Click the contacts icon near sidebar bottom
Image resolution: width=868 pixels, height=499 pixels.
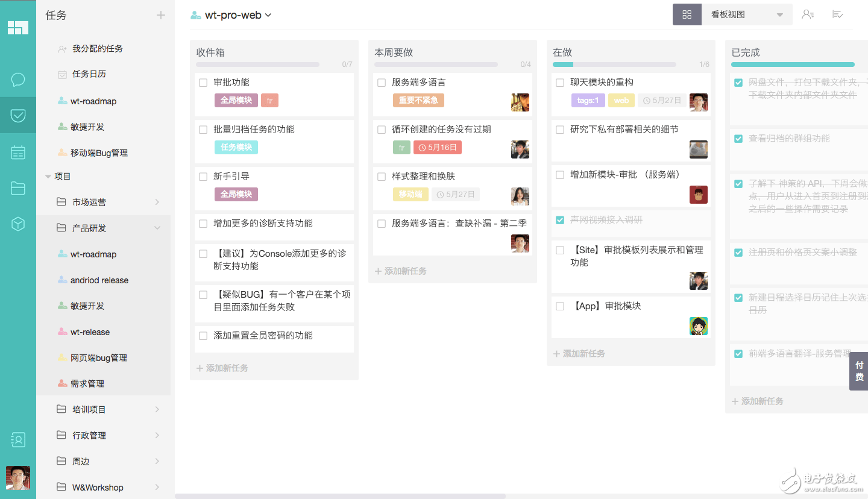tap(18, 440)
